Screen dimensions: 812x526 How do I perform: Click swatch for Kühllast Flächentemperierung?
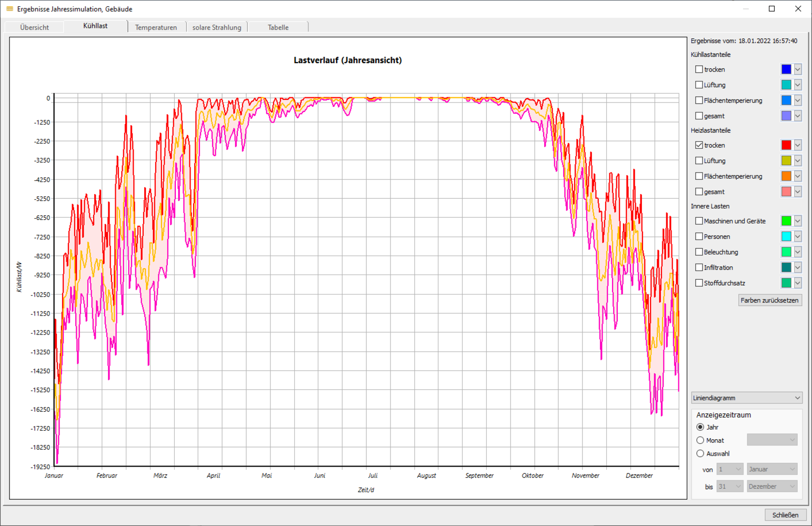[786, 100]
